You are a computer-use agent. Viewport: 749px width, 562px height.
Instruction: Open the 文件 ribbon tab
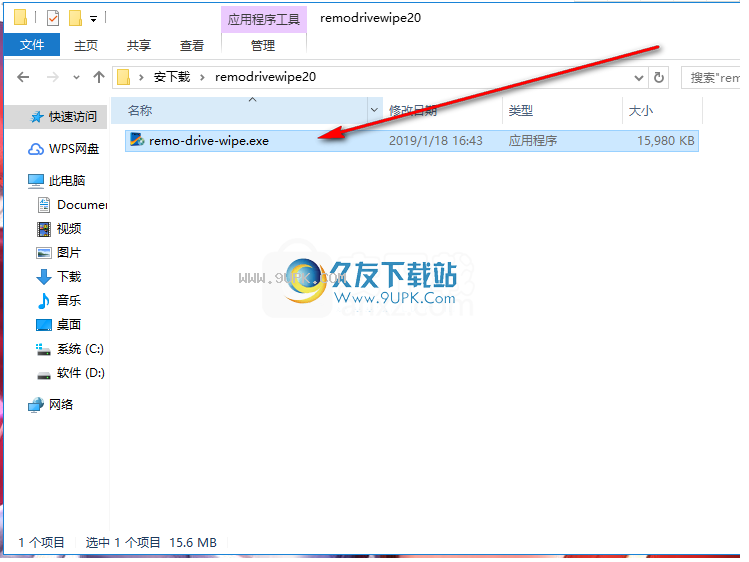[x=32, y=45]
